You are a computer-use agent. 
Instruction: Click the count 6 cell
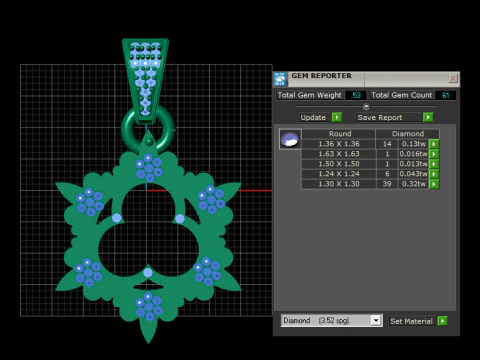coord(387,174)
